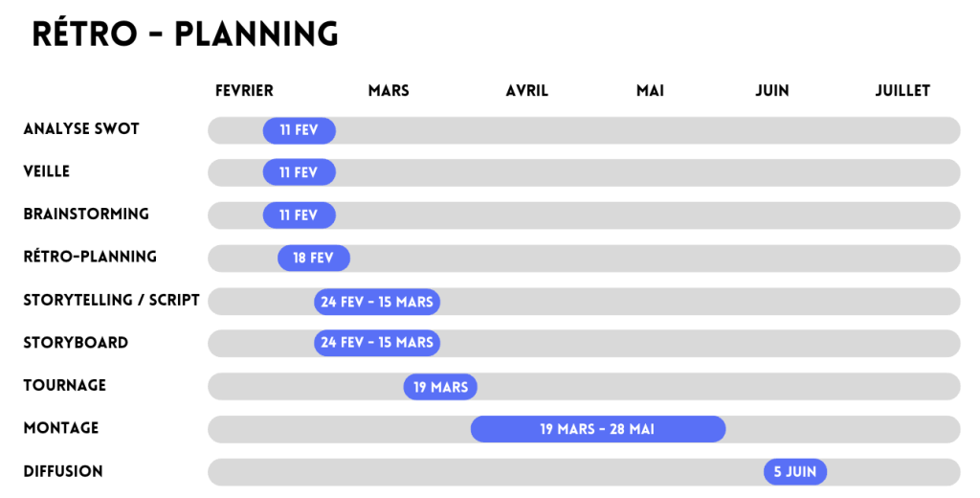Click the RÉTRO - PLANNING title
This screenshot has height=498, width=980.
[185, 34]
